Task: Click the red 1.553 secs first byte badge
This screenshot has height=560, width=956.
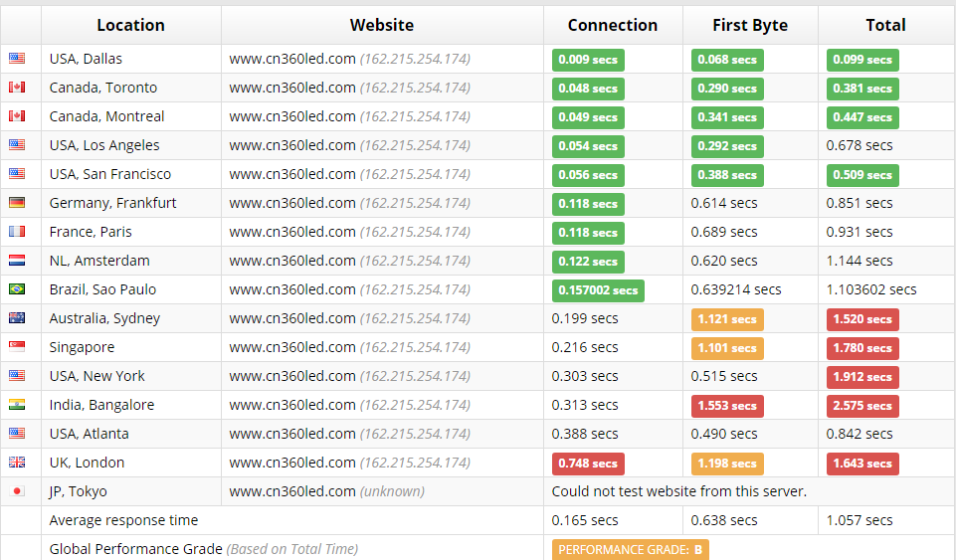Action: 727,406
